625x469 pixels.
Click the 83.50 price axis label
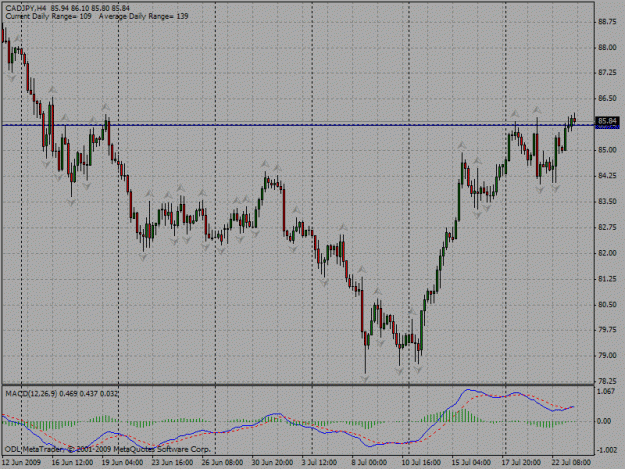coord(607,202)
